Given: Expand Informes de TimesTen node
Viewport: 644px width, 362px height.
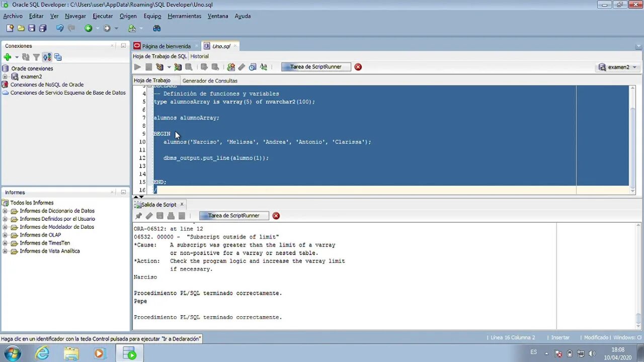Looking at the screenshot, I should pos(5,243).
